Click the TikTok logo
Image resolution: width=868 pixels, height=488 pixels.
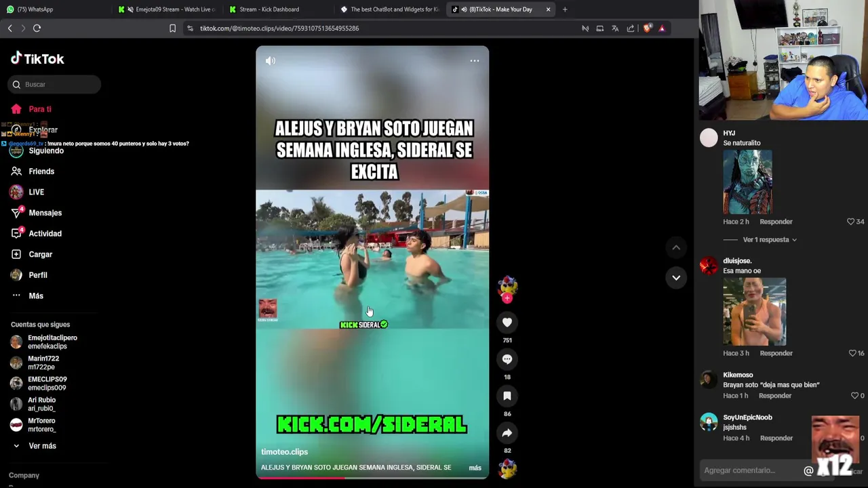[x=37, y=58]
